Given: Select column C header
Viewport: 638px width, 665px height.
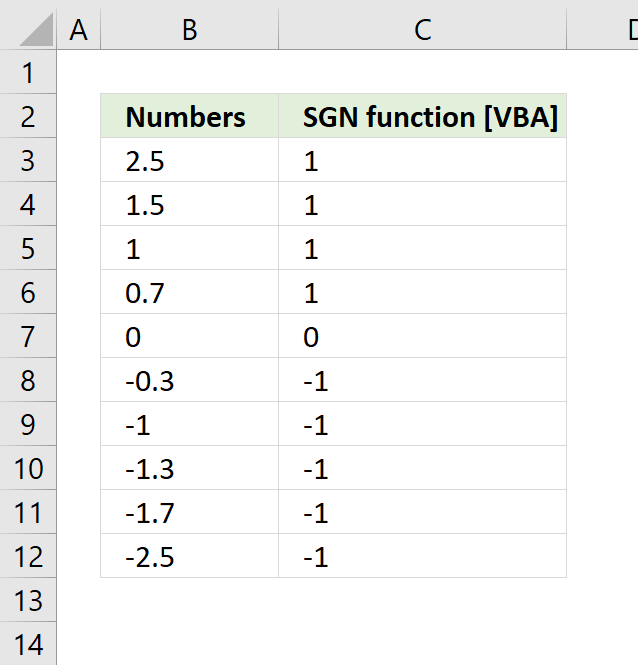Looking at the screenshot, I should coord(422,30).
